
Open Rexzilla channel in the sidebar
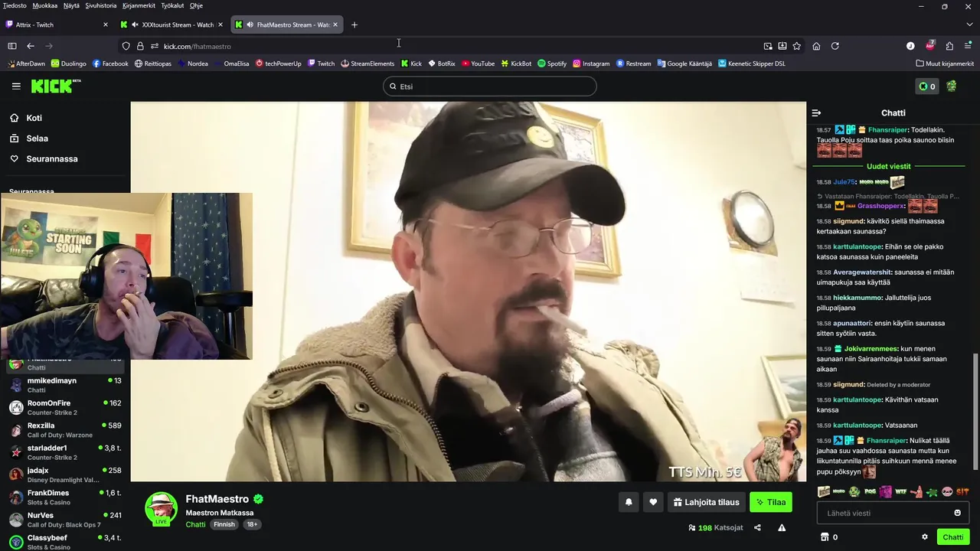click(65, 430)
